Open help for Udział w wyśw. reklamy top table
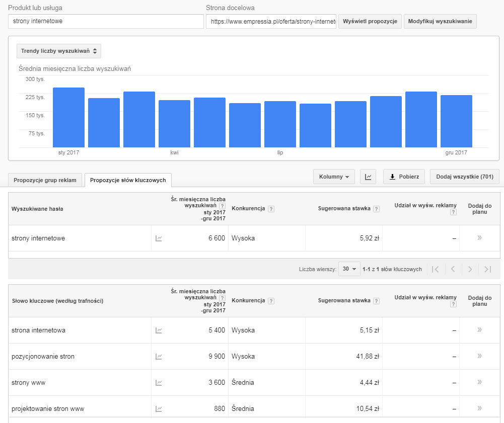The width and height of the screenshot is (504, 423). pyautogui.click(x=453, y=212)
